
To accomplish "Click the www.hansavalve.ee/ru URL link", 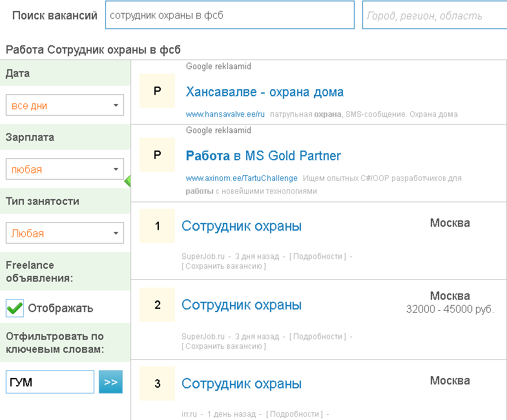I will [225, 114].
